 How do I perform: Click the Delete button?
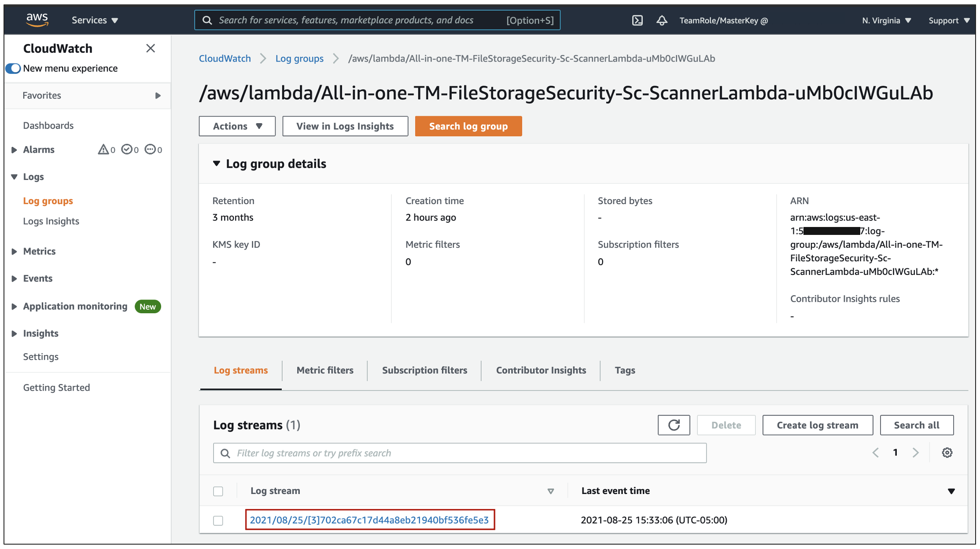[x=726, y=425]
